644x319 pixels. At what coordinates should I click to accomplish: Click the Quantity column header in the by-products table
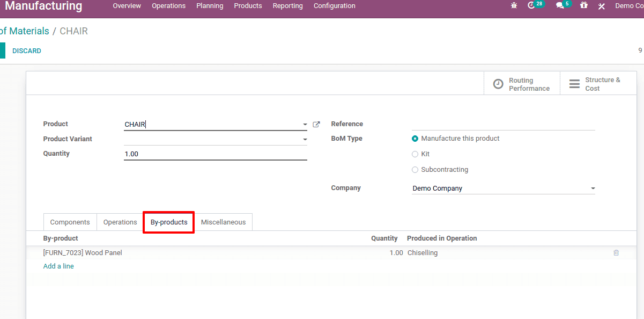pos(384,238)
